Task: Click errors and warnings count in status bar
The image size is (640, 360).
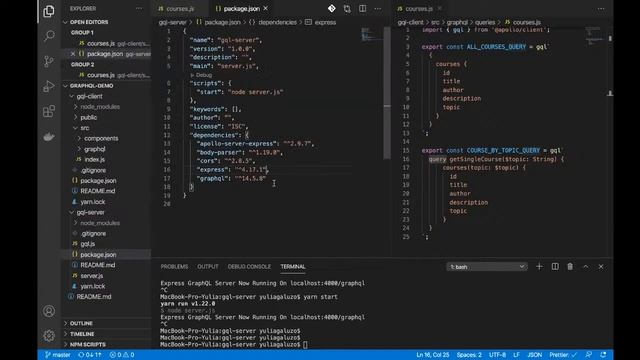Action: pos(122,355)
